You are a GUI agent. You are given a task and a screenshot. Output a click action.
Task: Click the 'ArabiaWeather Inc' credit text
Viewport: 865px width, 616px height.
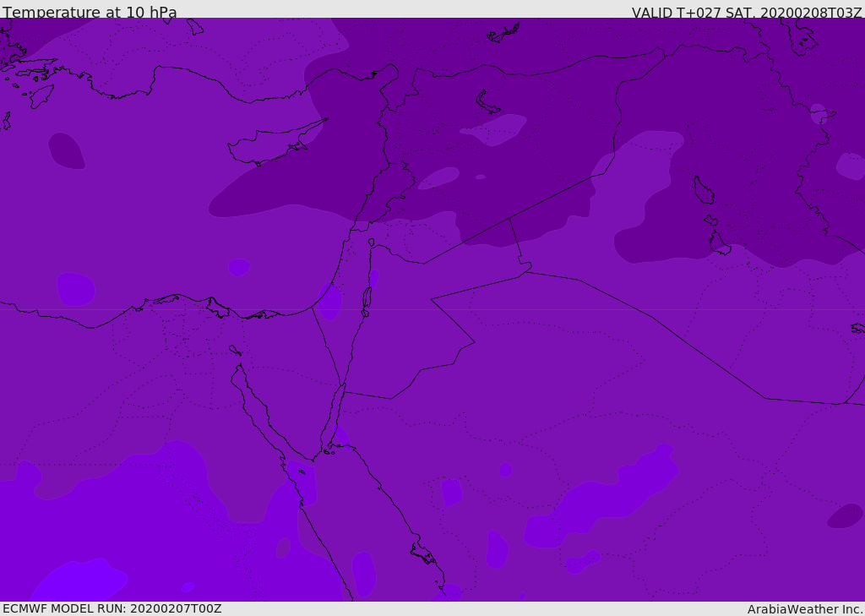click(x=804, y=609)
